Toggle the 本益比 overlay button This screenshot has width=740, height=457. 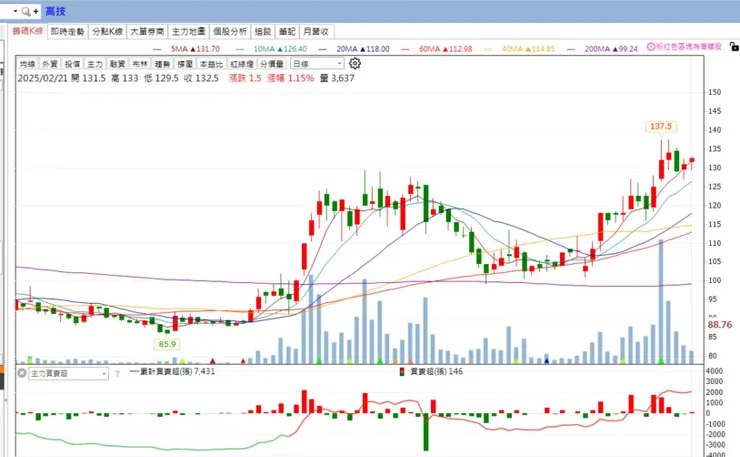pos(211,64)
